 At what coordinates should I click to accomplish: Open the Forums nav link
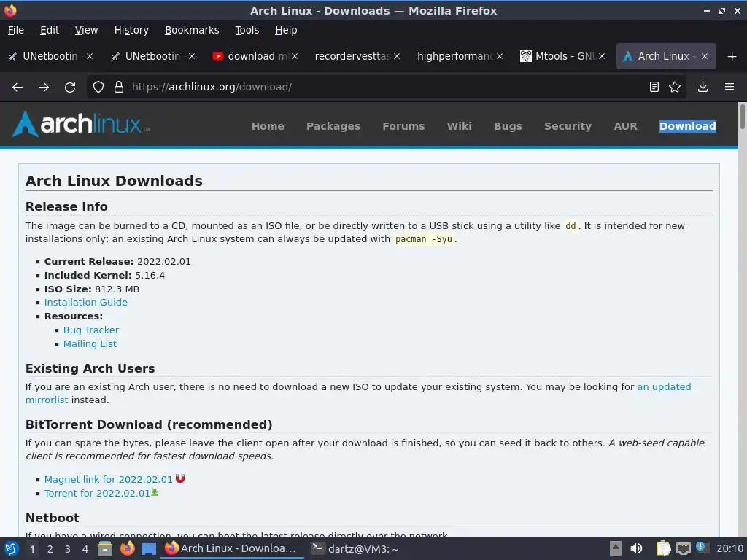[x=403, y=126]
